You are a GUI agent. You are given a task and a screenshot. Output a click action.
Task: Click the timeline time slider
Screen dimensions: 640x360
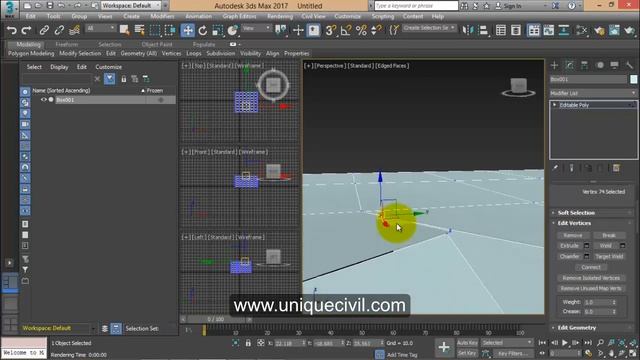(216, 319)
